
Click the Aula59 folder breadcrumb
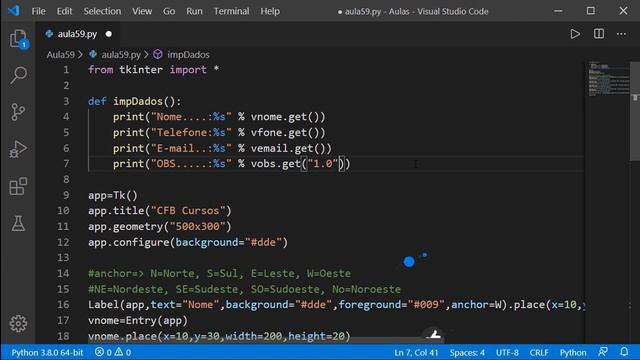coord(60,54)
